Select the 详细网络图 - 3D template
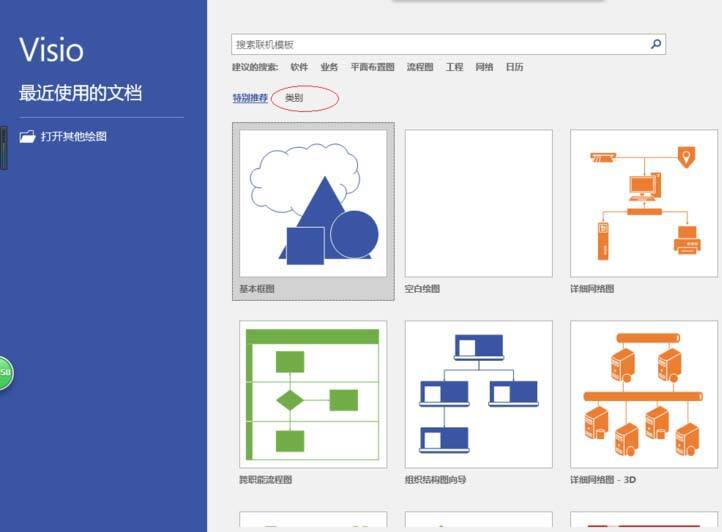This screenshot has width=722, height=532. pyautogui.click(x=644, y=394)
